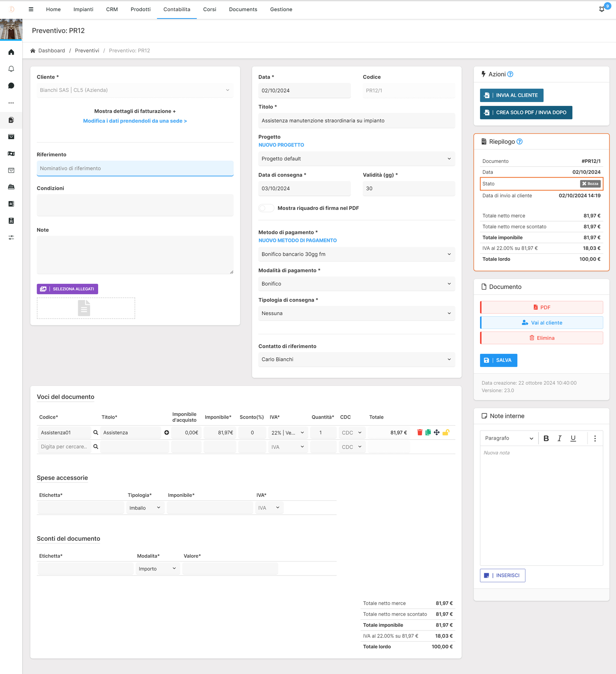
Task: Click the help icon next to Riepilogo
Action: (x=519, y=142)
